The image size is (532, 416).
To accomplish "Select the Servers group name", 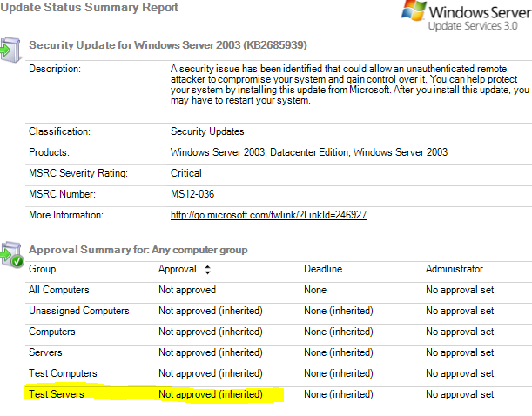I will pos(45,352).
